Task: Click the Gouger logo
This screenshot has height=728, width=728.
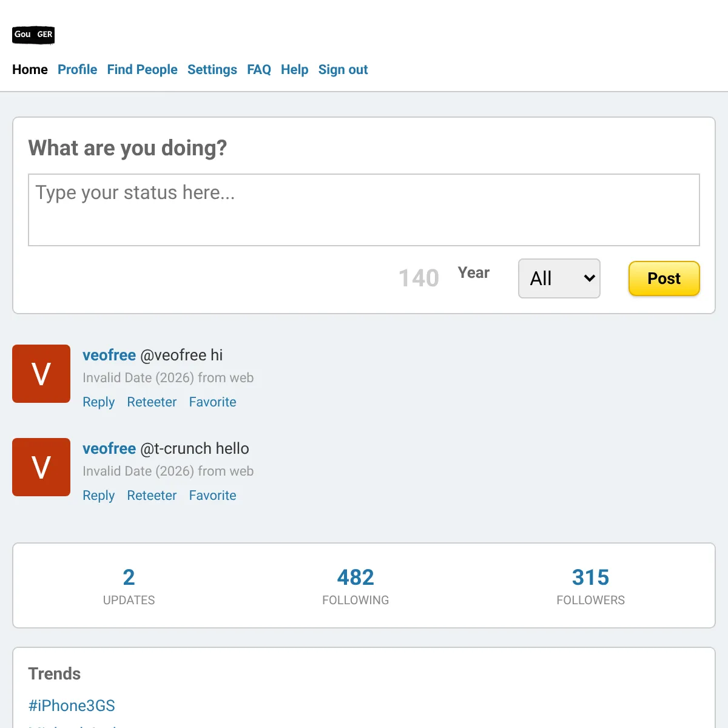Action: 33,35
